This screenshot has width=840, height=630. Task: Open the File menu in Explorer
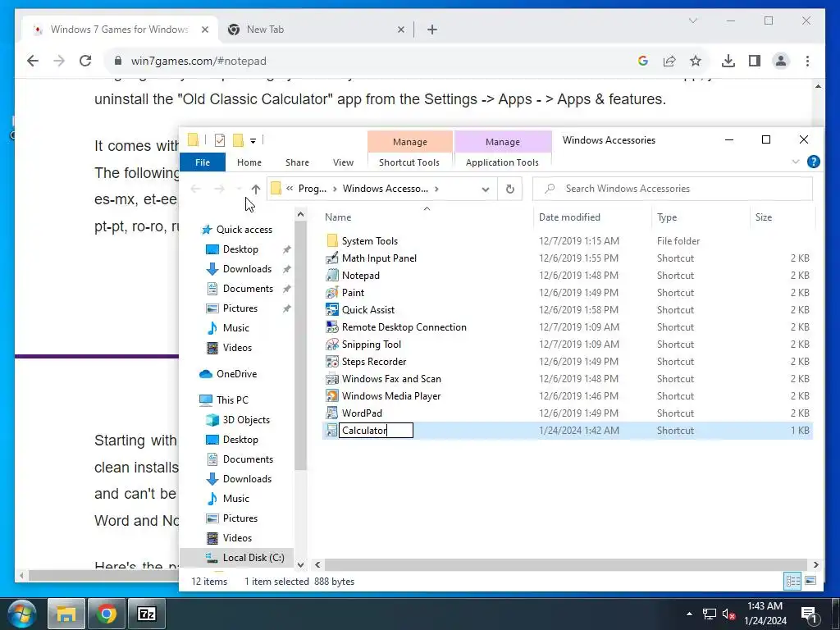click(203, 162)
